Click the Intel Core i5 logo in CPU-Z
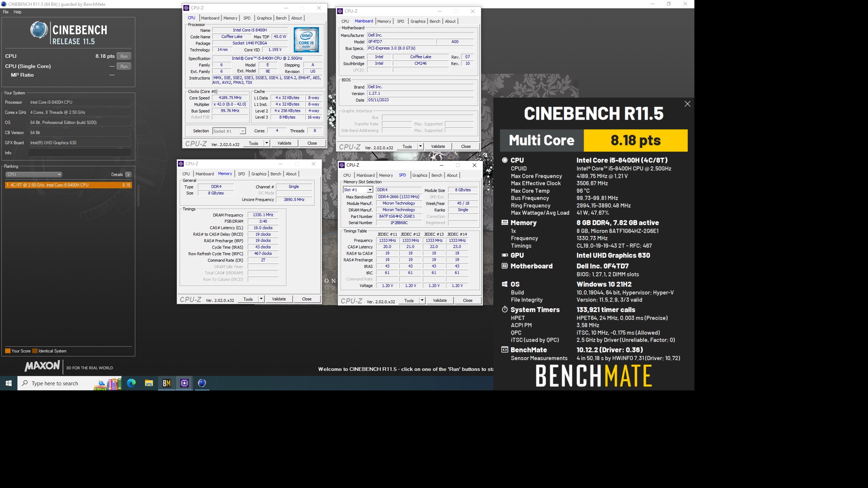The width and height of the screenshot is (868, 488). pyautogui.click(x=306, y=40)
